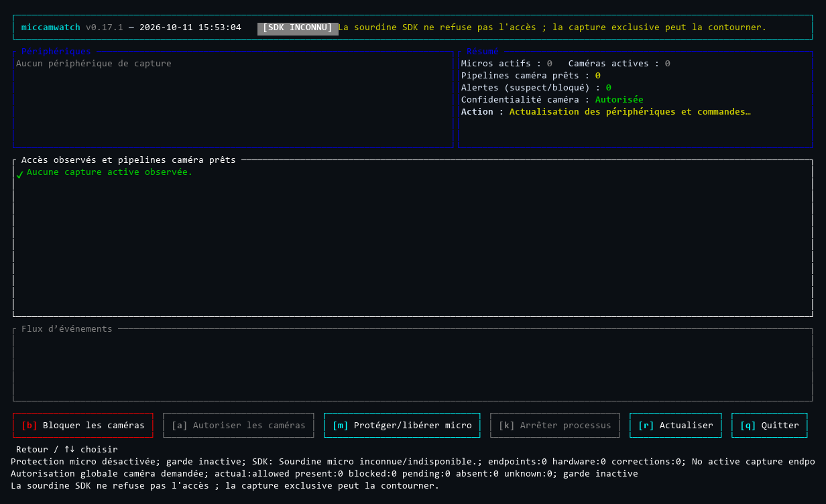Select the version number 'v0.17.1'
Image resolution: width=826 pixels, height=504 pixels.
click(x=105, y=27)
